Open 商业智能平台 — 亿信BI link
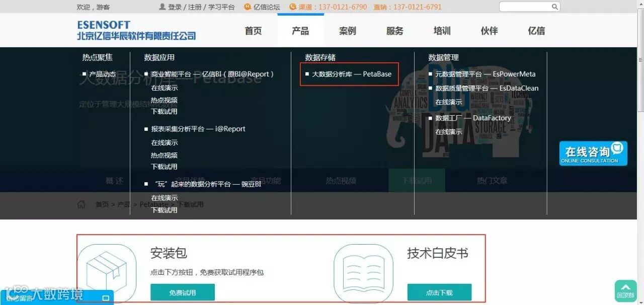Viewport: 644px width, 305px height. (212, 74)
